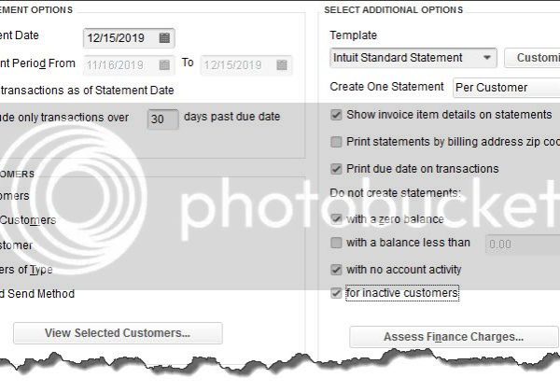Screen dimensions: 560x392
Task: Click View Selected Customers button
Action: click(x=118, y=333)
